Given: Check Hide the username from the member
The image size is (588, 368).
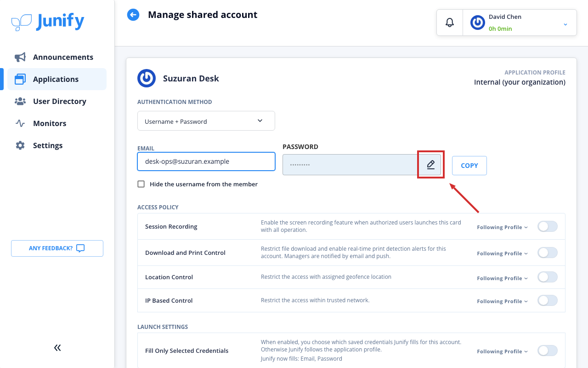Looking at the screenshot, I should pos(141,184).
